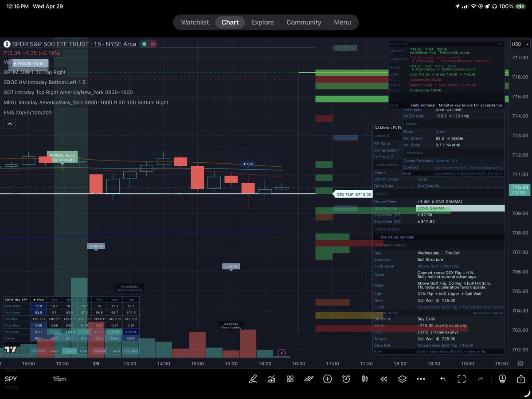Image resolution: width=532 pixels, height=399 pixels.
Task: Open the lightbulb ideas icon
Action: (x=502, y=379)
